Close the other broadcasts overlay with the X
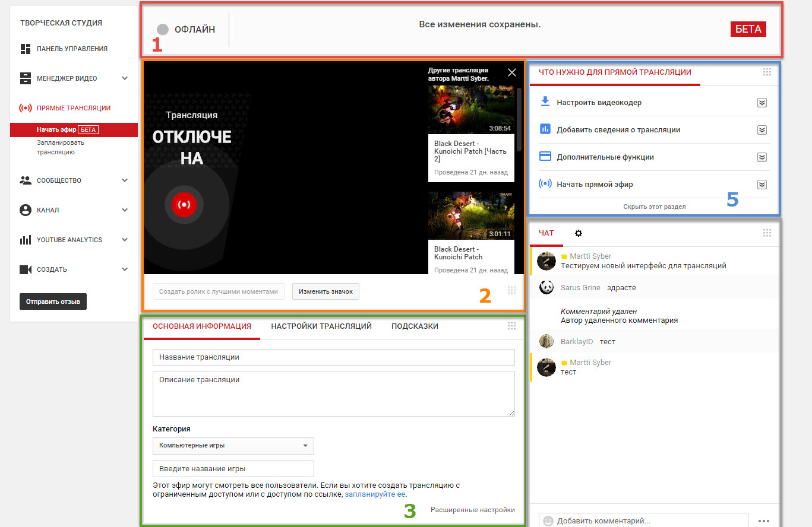 (x=512, y=72)
